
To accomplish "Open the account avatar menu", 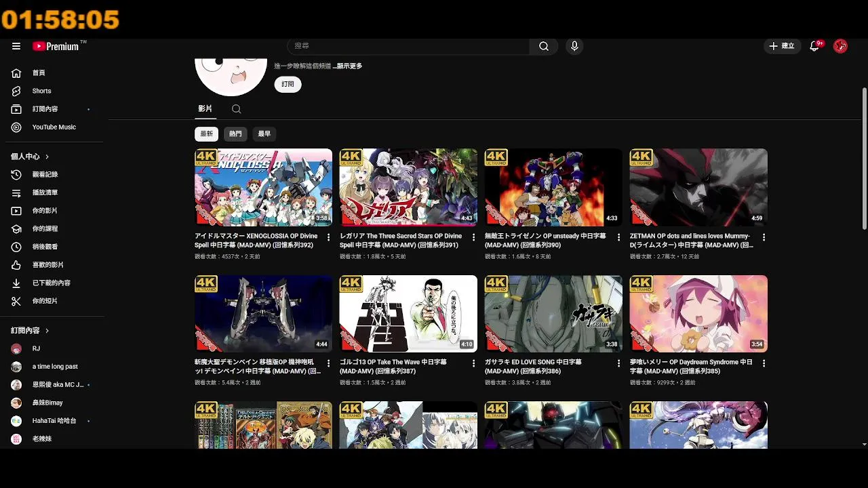I will coord(840,46).
